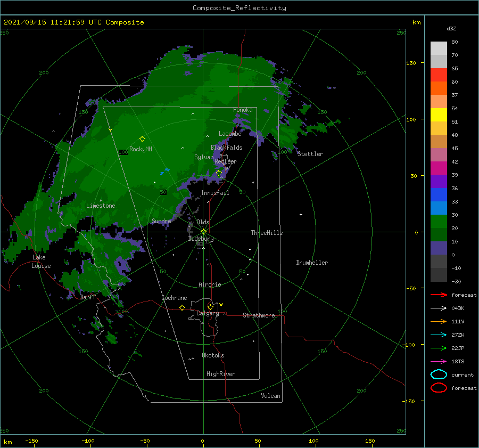Click the Limestone label
This screenshot has width=479, height=448.
coord(101,206)
